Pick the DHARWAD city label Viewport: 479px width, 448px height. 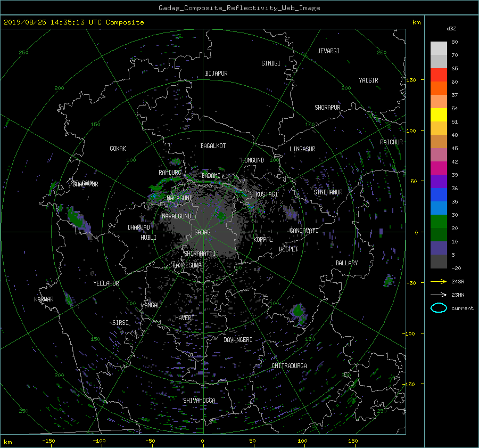(x=139, y=227)
